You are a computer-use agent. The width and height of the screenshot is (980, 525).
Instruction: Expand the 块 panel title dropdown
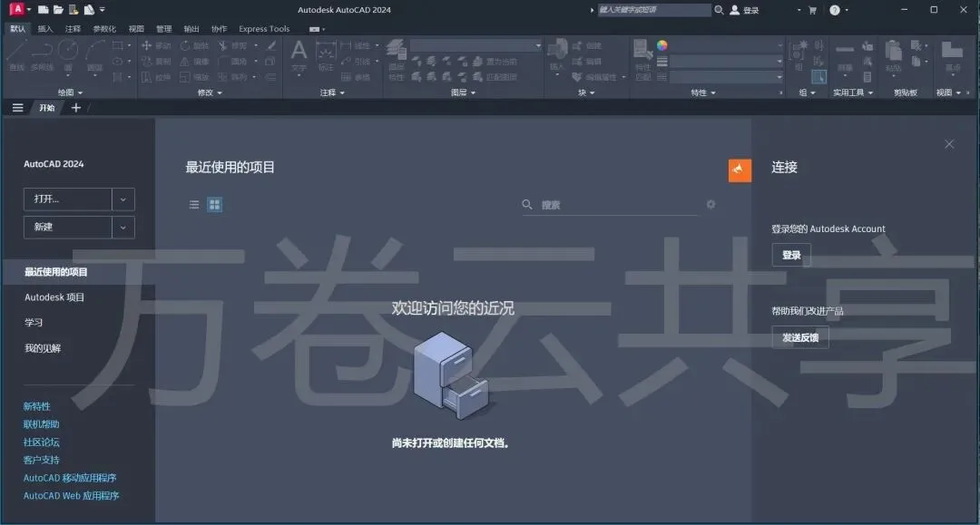pyautogui.click(x=586, y=92)
